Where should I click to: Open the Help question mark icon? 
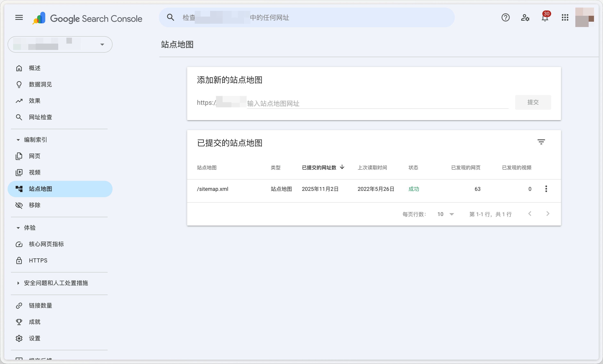[x=505, y=18]
